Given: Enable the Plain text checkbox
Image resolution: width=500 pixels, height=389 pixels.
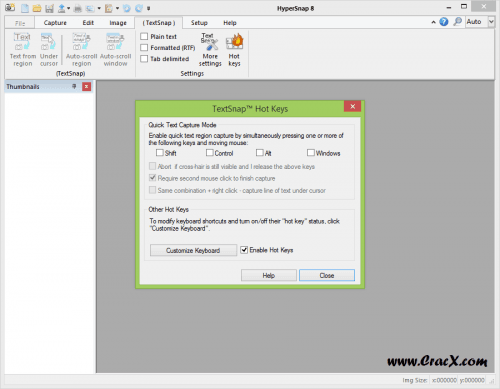Looking at the screenshot, I should [144, 36].
